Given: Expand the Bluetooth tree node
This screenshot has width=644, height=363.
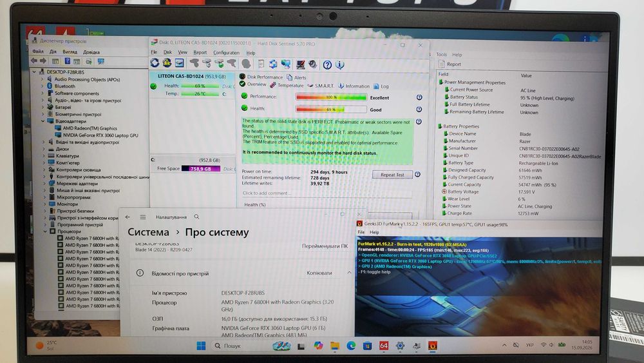Looking at the screenshot, I should pyautogui.click(x=43, y=86).
